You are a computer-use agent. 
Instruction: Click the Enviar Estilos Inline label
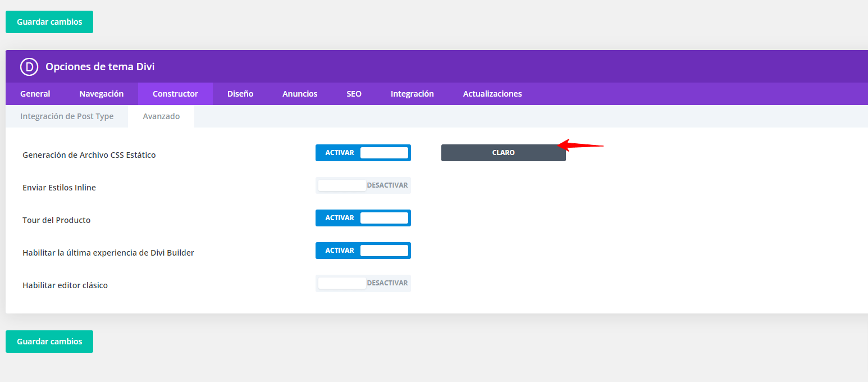(59, 188)
